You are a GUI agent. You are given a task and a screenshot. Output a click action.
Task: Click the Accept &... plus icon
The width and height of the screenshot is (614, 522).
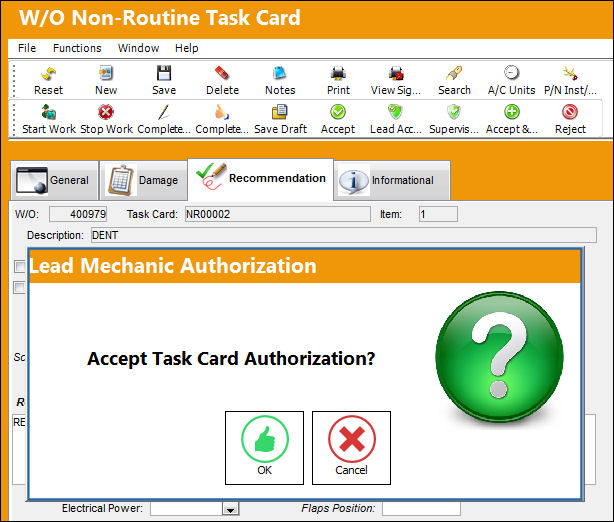pyautogui.click(x=512, y=112)
